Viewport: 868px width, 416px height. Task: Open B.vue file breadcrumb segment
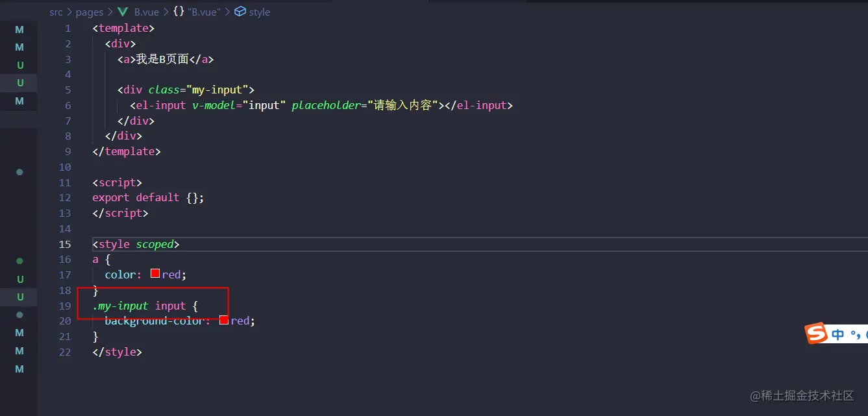pyautogui.click(x=147, y=12)
